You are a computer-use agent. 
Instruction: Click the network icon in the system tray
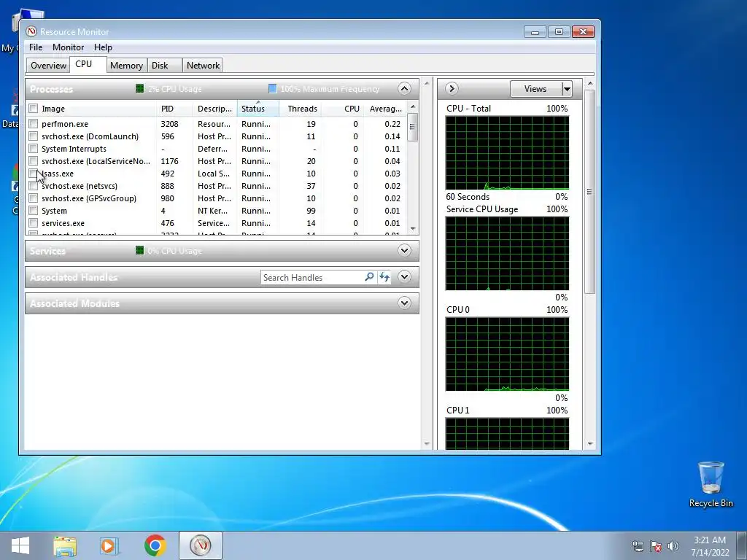pyautogui.click(x=638, y=546)
